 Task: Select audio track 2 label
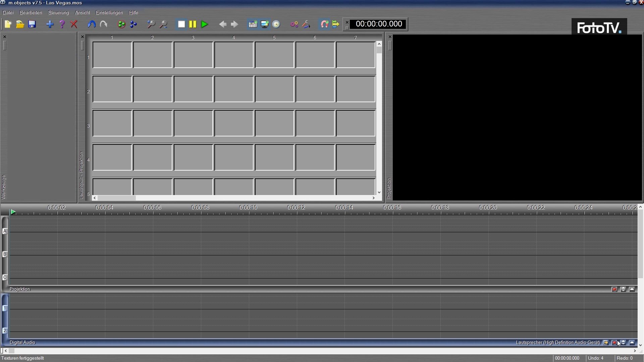(5, 331)
